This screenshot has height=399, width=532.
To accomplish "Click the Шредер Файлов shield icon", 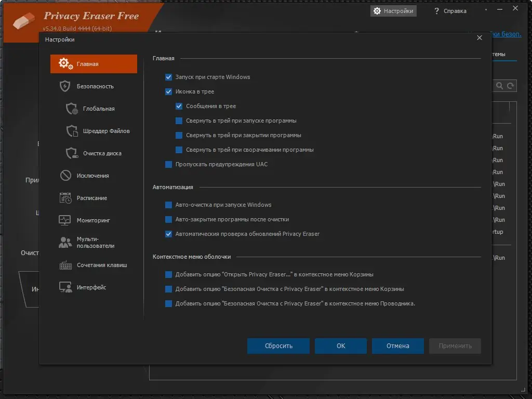I will [72, 131].
